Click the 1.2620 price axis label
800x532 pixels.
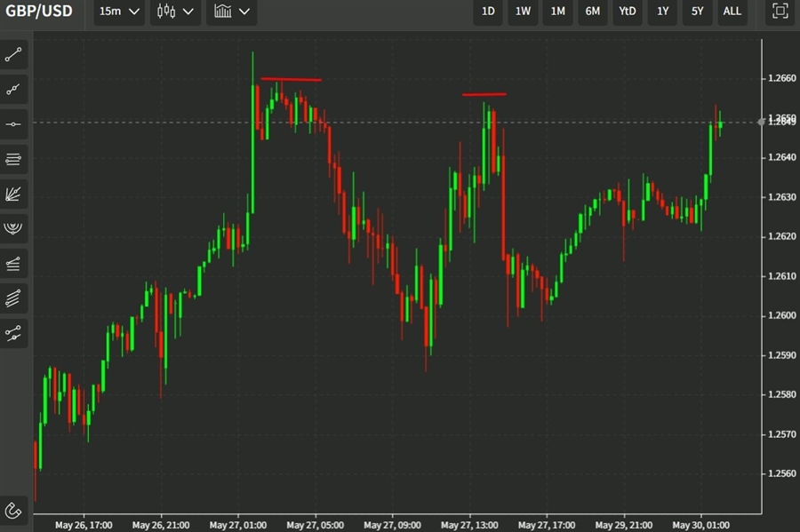click(781, 236)
